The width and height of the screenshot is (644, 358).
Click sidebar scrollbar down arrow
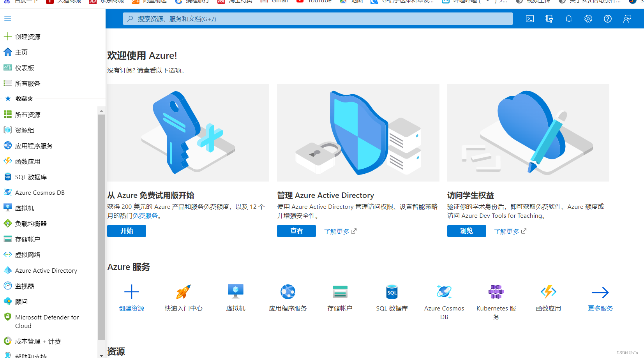(x=101, y=355)
